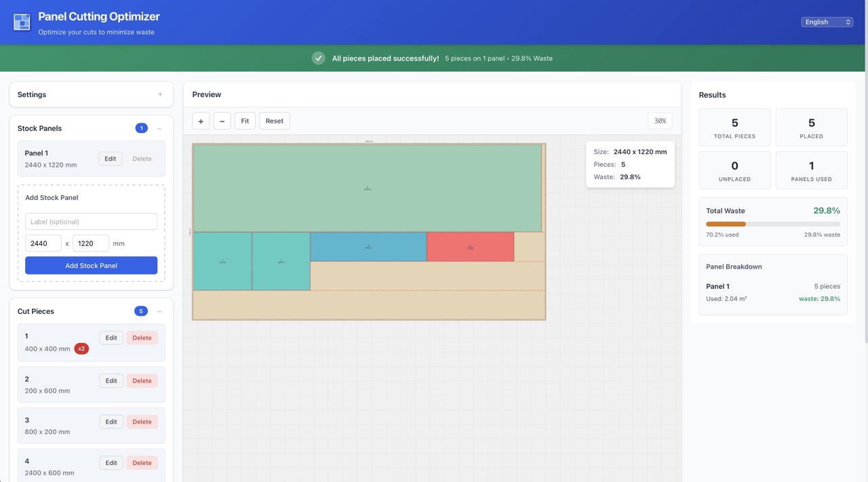Click the stock panel width field 2440
The height and width of the screenshot is (482, 868).
coord(43,243)
